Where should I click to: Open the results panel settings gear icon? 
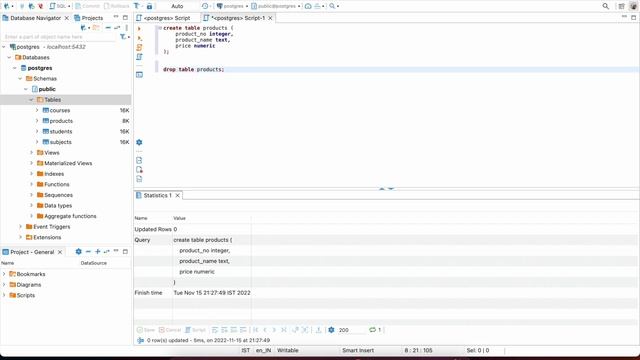pos(331,330)
